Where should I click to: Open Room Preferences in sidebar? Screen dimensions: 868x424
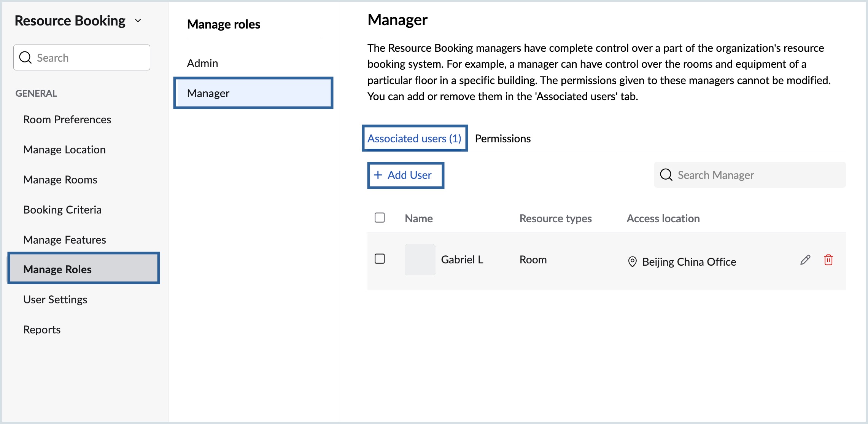click(67, 120)
